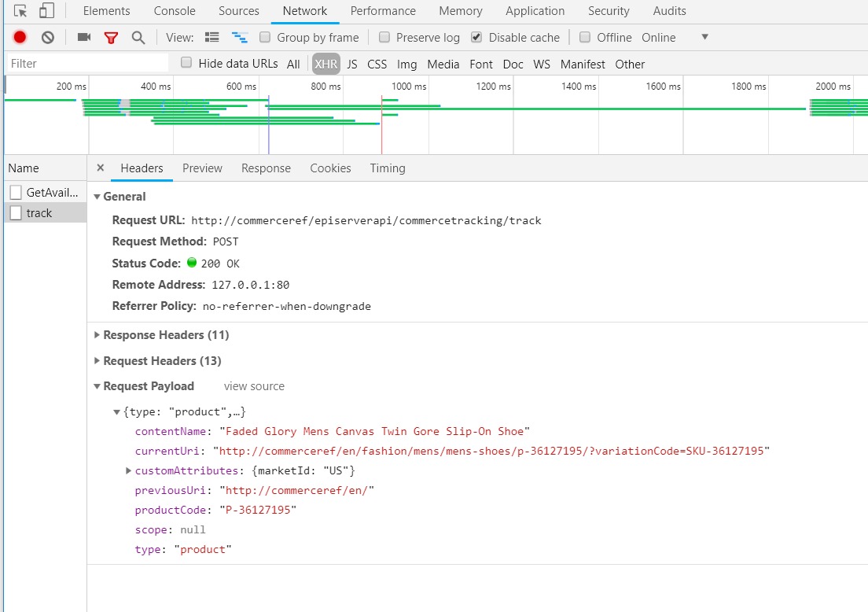Show the overview waterfall view icon

coord(239,37)
